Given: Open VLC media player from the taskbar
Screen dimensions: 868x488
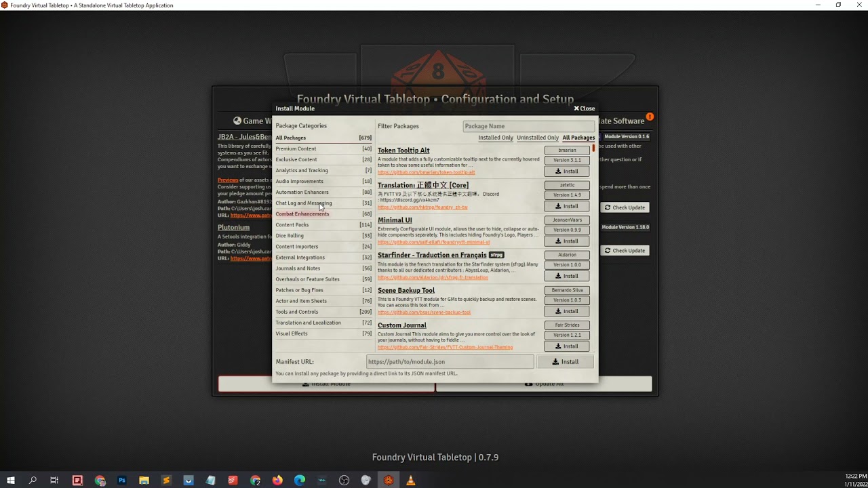Looking at the screenshot, I should (x=410, y=481).
